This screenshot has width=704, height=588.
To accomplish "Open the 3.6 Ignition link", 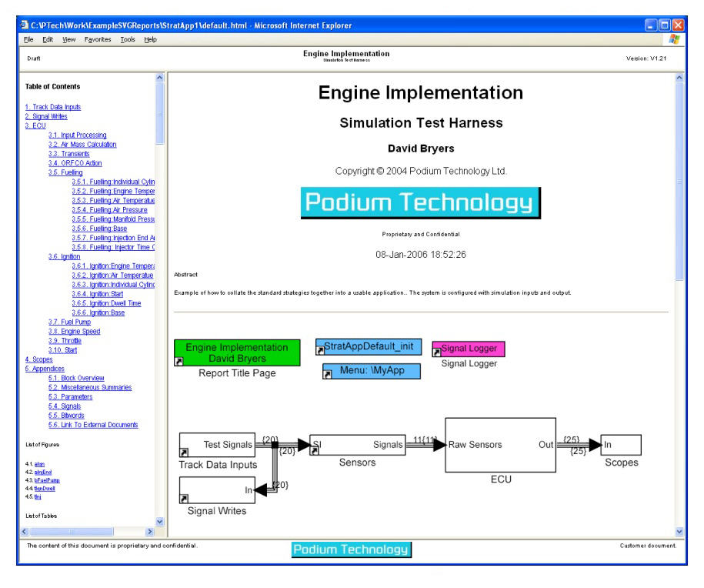I will [x=64, y=256].
